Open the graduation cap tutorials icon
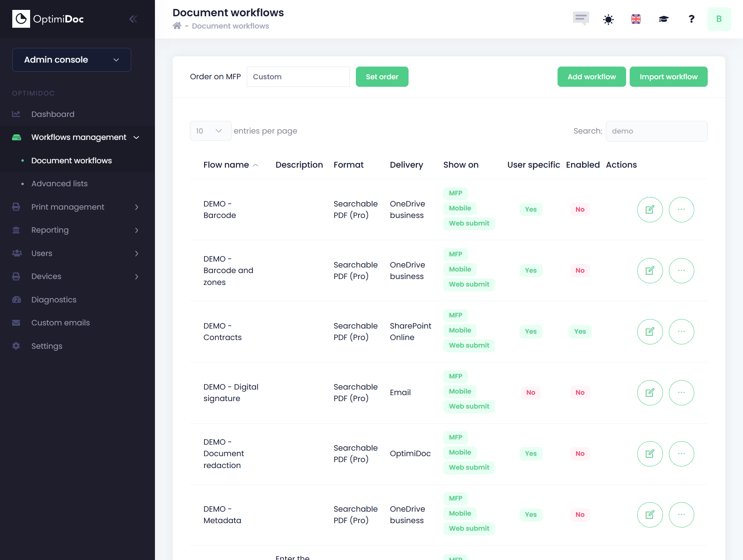 click(664, 19)
